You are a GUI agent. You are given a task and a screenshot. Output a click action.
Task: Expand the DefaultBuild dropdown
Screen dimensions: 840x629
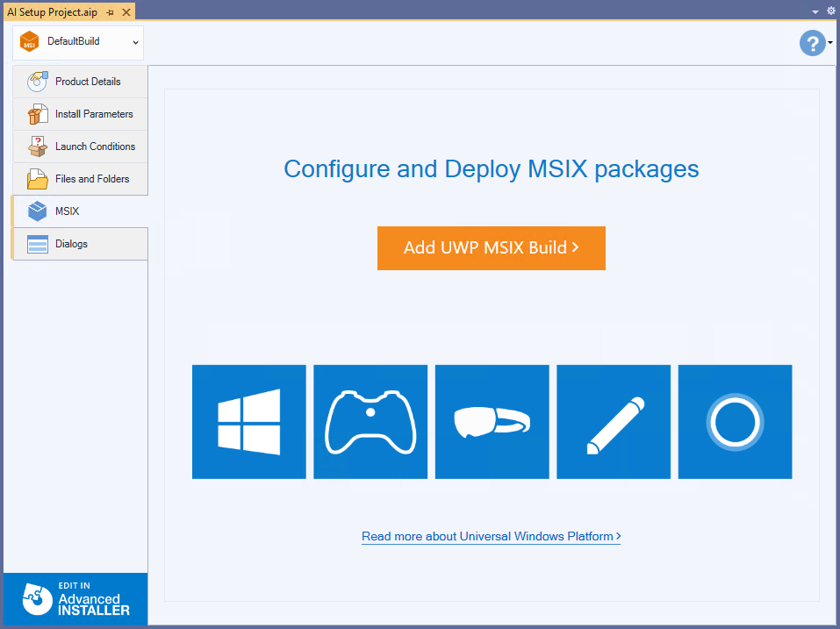(135, 42)
